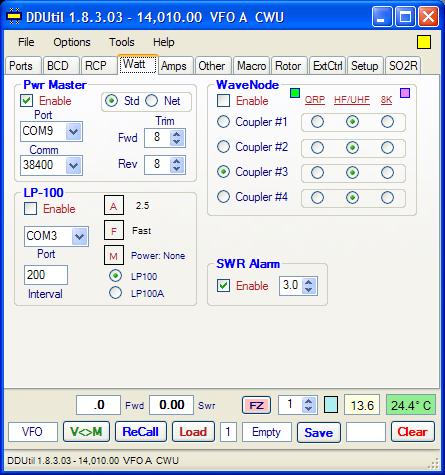The width and height of the screenshot is (445, 475).
Task: Click the ReCall button
Action: [141, 432]
